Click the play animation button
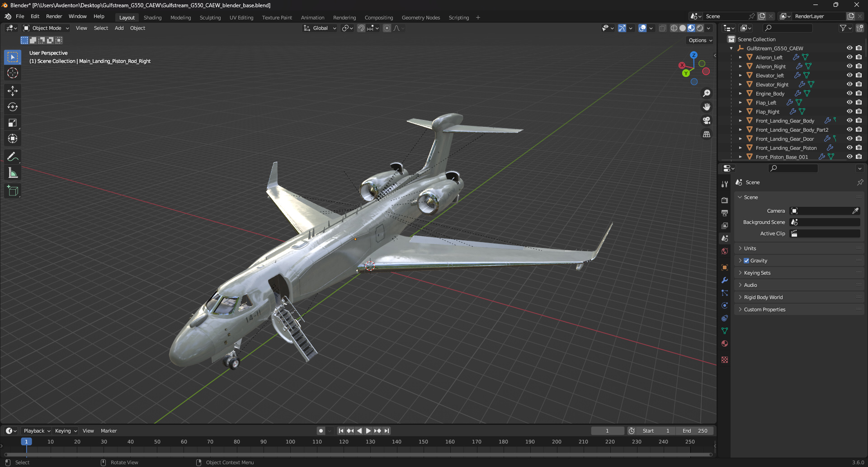Viewport: 868px width, 467px height. tap(368, 431)
